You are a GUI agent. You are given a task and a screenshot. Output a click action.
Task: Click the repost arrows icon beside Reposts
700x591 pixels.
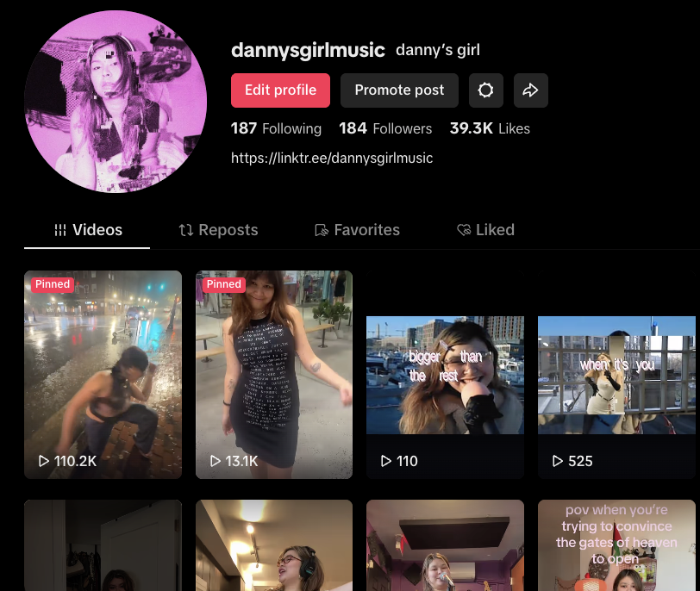tap(184, 229)
